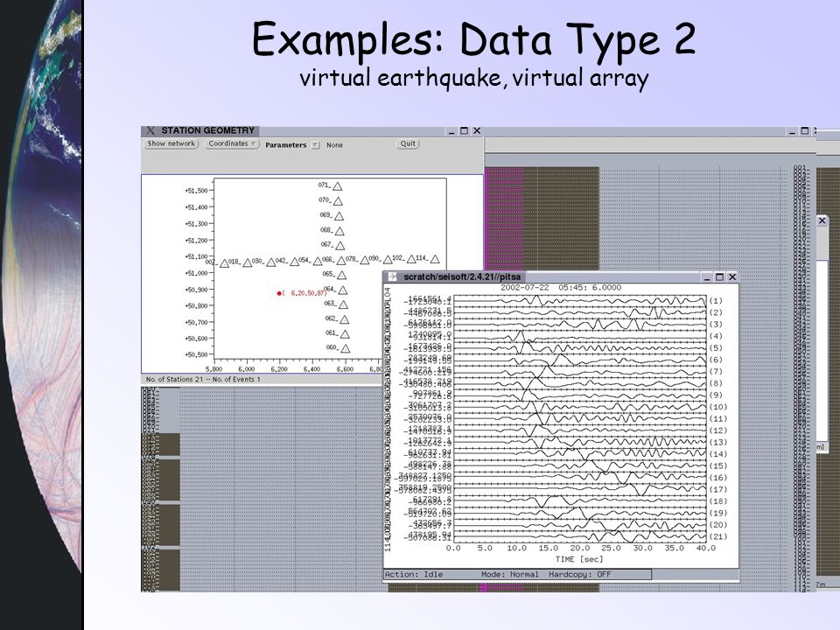This screenshot has width=840, height=630.
Task: Click the 2002-07-22 05:45 timestamp header
Action: pyautogui.click(x=561, y=288)
